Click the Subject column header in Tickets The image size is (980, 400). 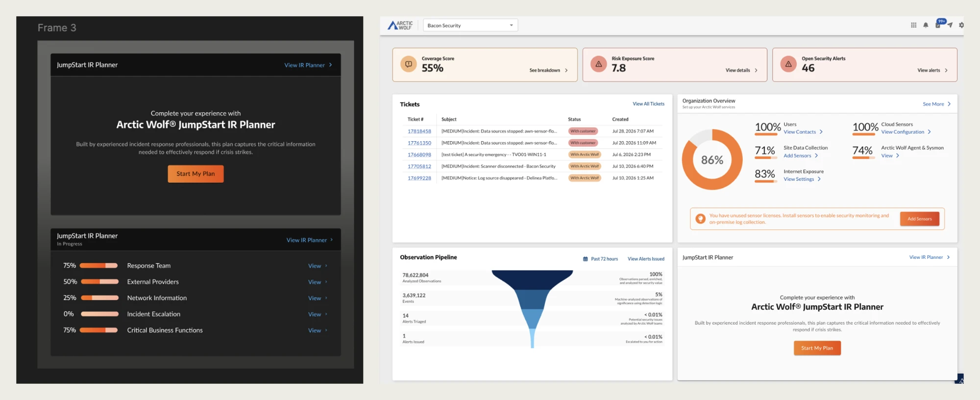[449, 119]
